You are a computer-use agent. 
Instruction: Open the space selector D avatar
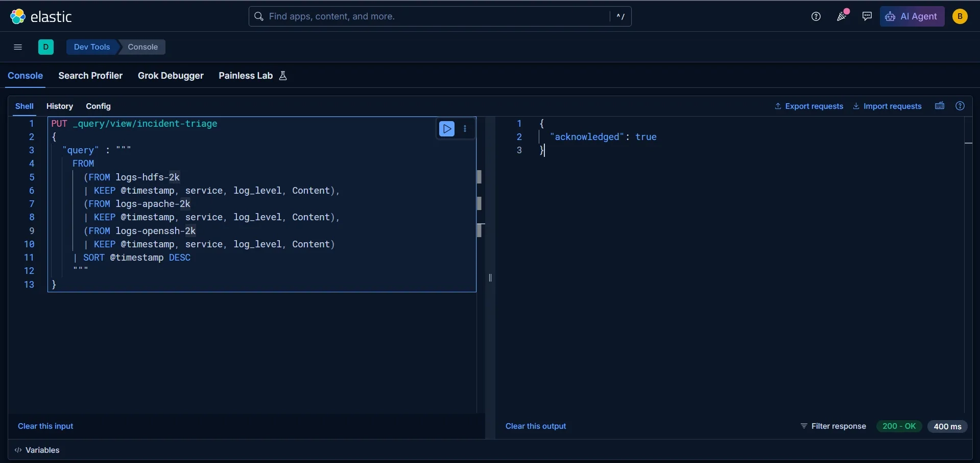tap(46, 47)
